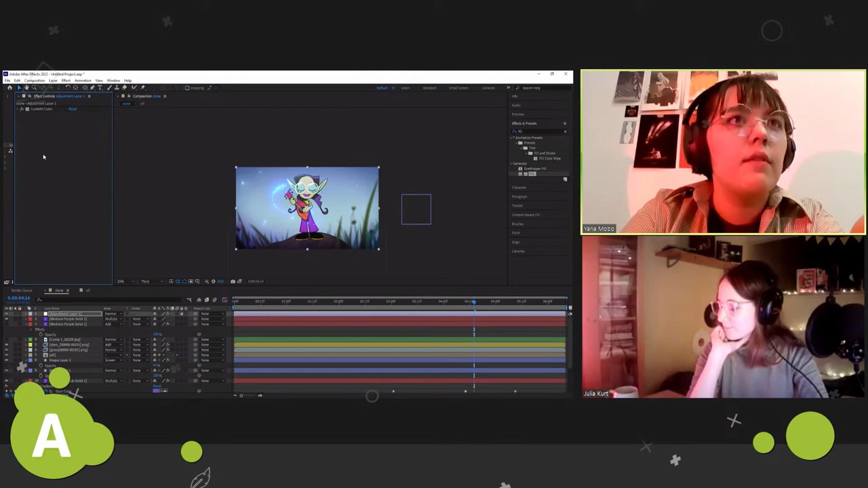868x488 pixels.
Task: Toggle Opacity stopwatch under layer 3
Action: coord(41,335)
